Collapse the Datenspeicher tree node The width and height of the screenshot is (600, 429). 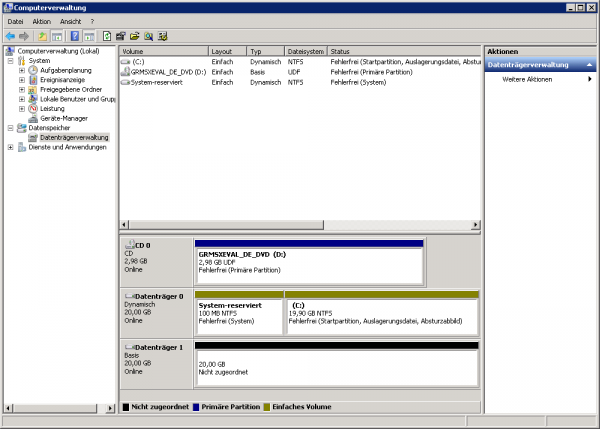(10, 128)
